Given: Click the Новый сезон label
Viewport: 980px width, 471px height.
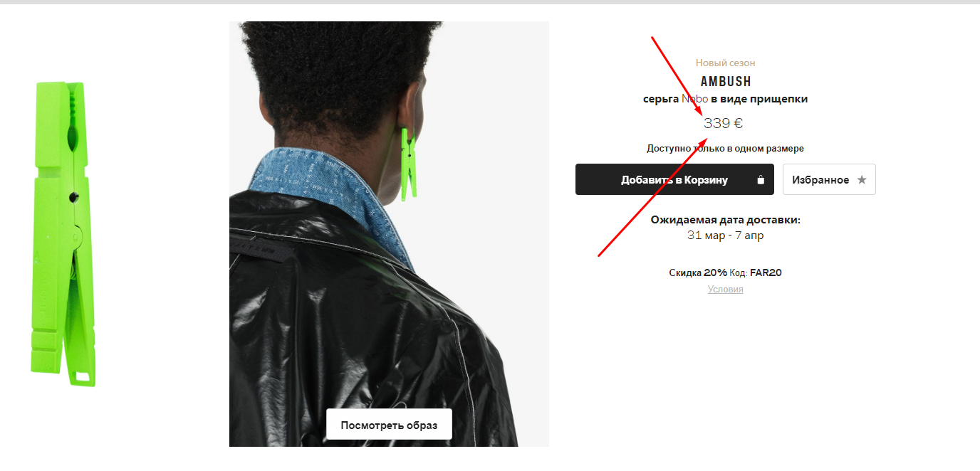Looking at the screenshot, I should tap(725, 63).
